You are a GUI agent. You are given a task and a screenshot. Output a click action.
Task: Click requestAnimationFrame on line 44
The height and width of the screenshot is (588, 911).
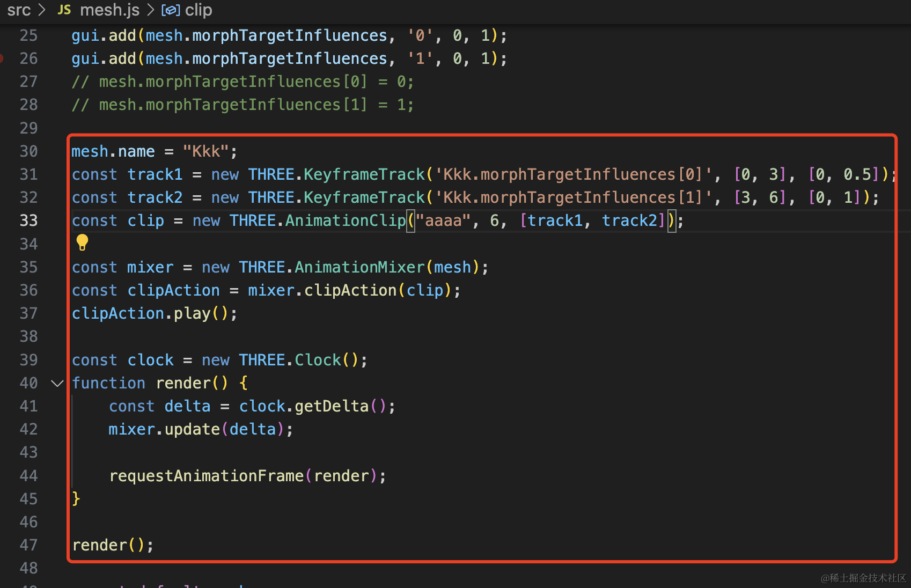click(207, 476)
